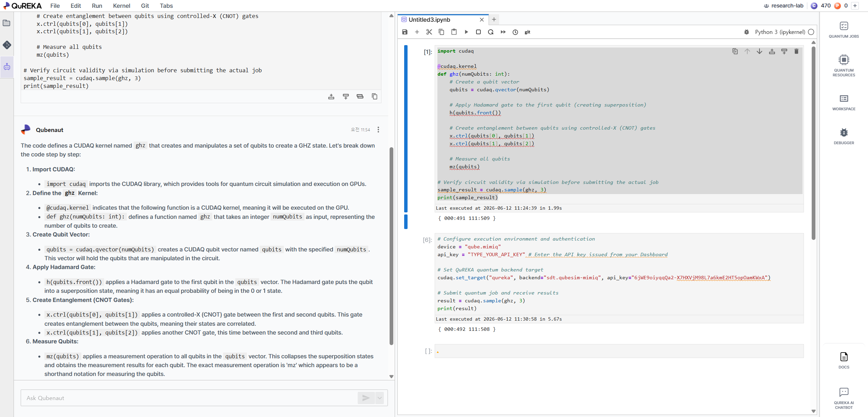Click the QuREKA logo
The height and width of the screenshot is (417, 868).
(22, 6)
